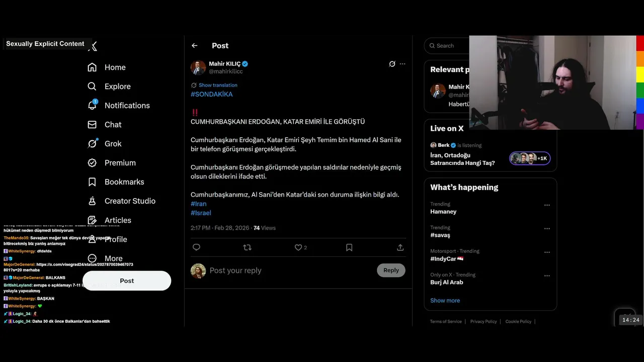The image size is (644, 362).
Task: Open İran, Ortadoğu Satrancında live space title
Action: 462,159
